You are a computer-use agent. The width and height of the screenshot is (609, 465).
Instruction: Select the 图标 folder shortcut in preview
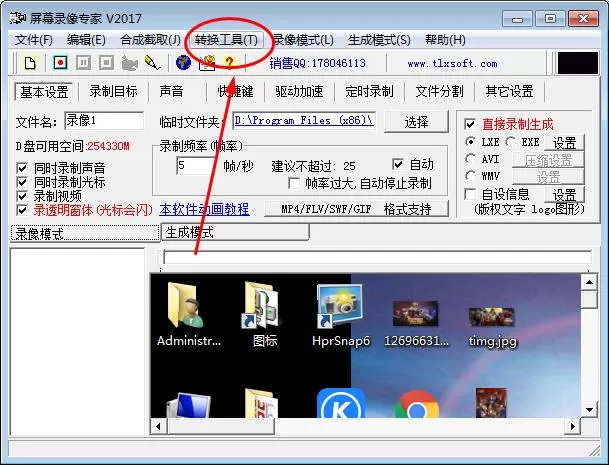pyautogui.click(x=261, y=305)
